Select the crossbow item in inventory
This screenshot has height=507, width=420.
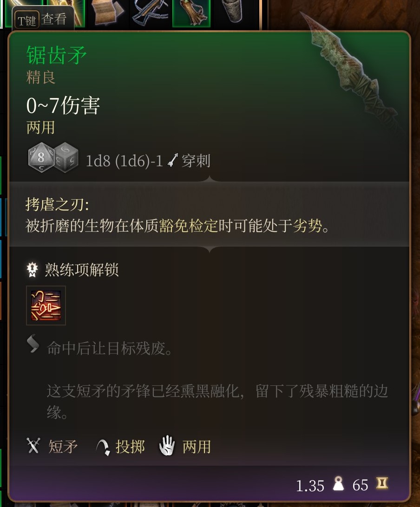(150, 12)
